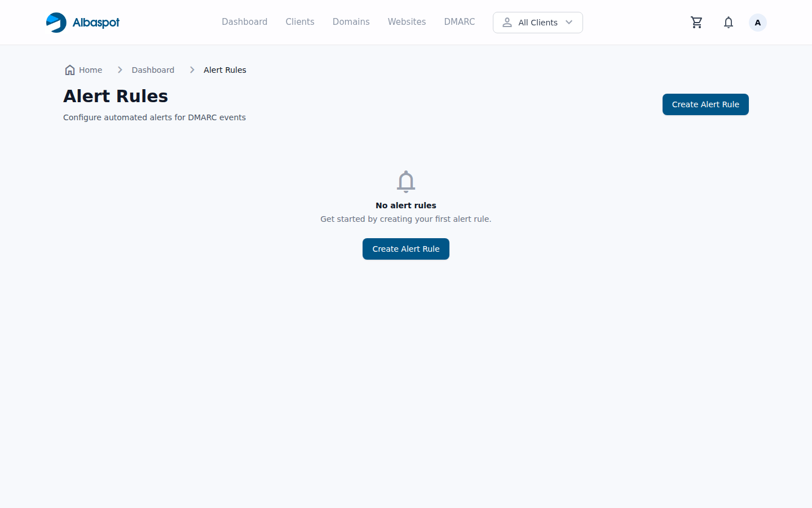Expand the All Clients chevron arrow
This screenshot has width=812, height=508.
coord(569,23)
